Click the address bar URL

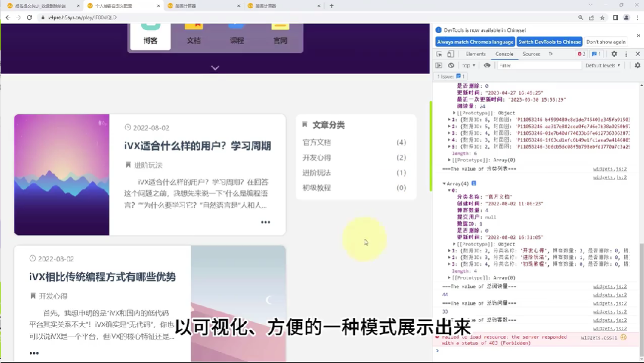[82, 17]
